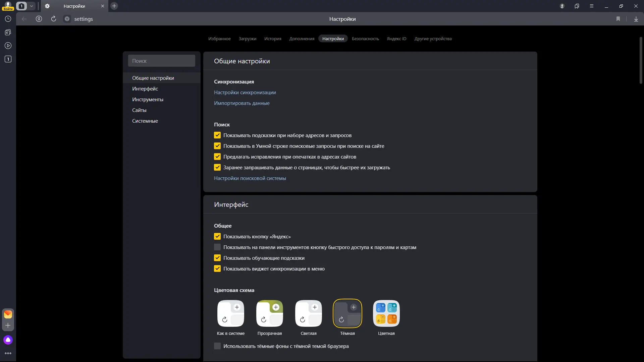Switch to the Безопасность tab
The width and height of the screenshot is (644, 362).
click(x=365, y=39)
